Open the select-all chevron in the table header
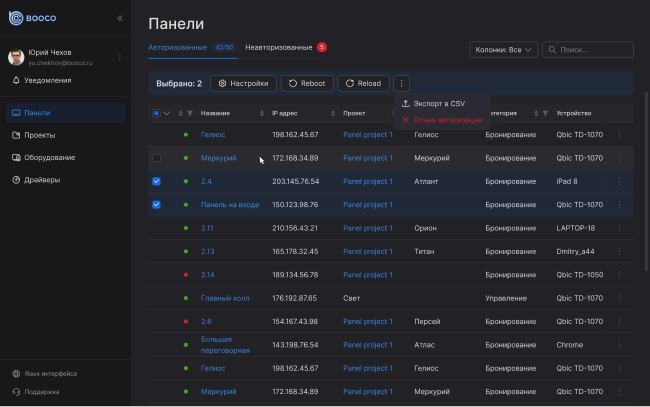The image size is (650, 407). coord(167,113)
